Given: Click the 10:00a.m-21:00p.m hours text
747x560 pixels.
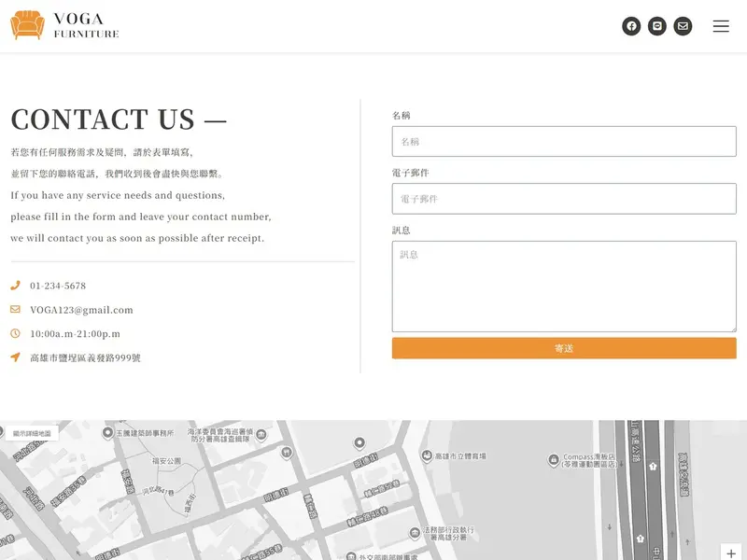Looking at the screenshot, I should [x=76, y=334].
